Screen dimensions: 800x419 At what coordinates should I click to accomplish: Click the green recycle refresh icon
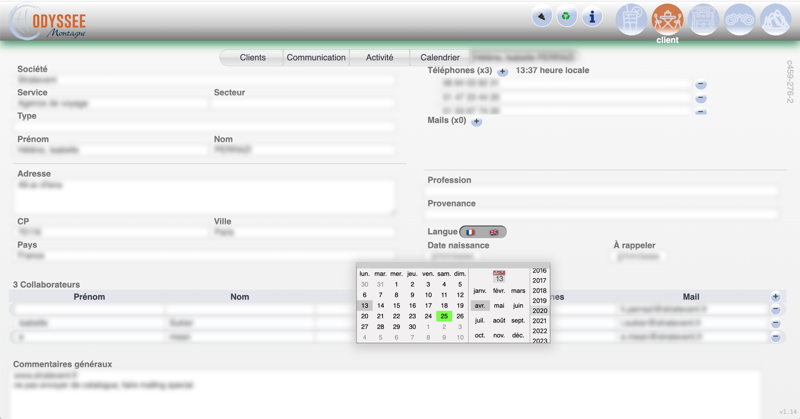566,17
